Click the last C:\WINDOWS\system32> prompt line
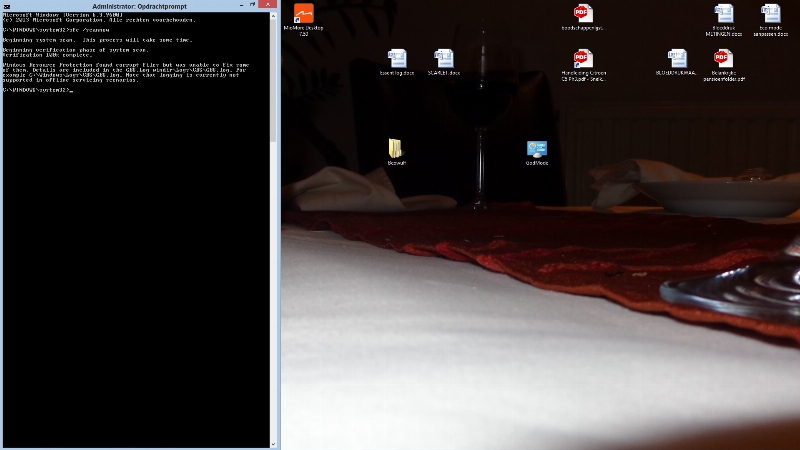The height and width of the screenshot is (450, 800). tap(38, 90)
